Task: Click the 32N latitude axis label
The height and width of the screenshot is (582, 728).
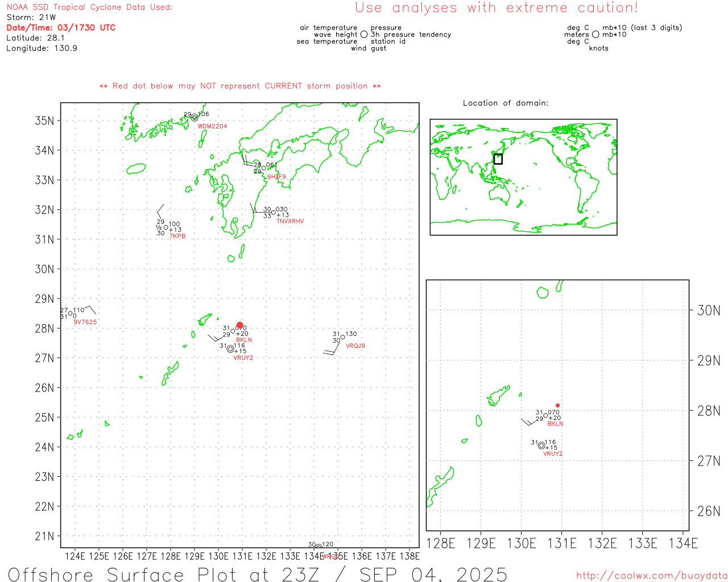Action: (45, 210)
